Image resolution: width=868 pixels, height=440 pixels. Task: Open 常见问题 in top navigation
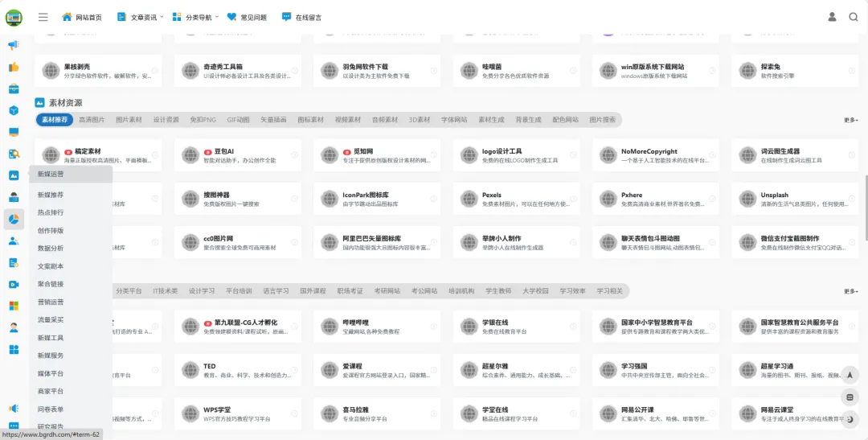pos(247,17)
